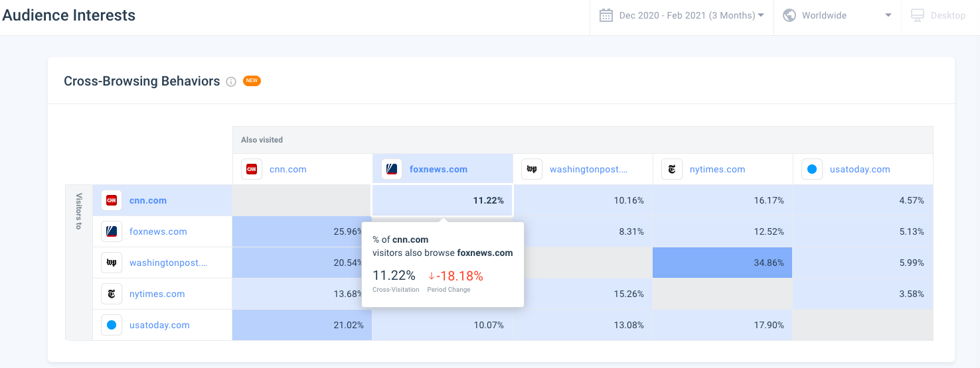Click the CNN logo in column header

point(252,169)
